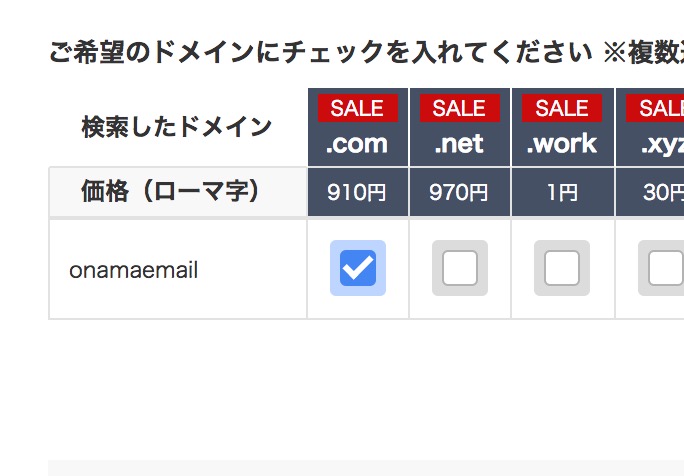Select the .com column header
The width and height of the screenshot is (684, 476).
[357, 144]
